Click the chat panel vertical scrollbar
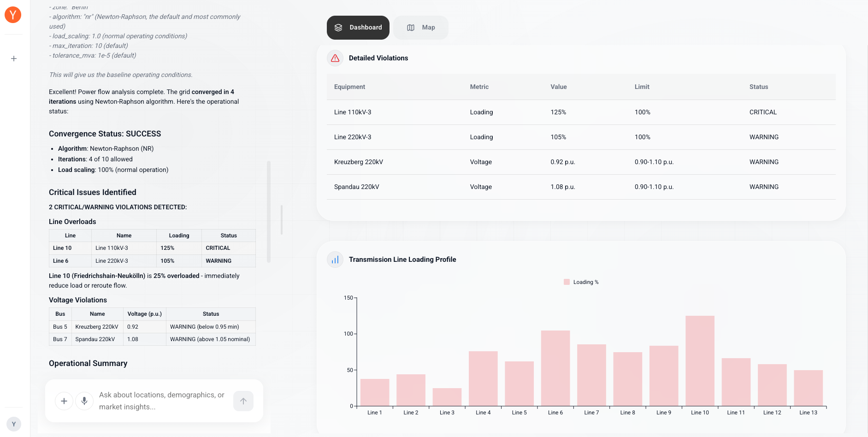 [x=269, y=212]
